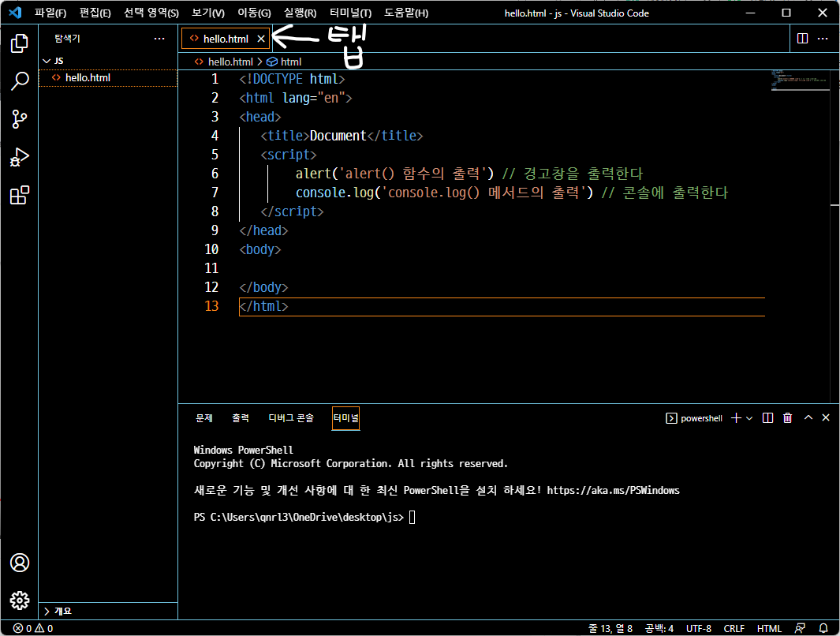Image resolution: width=840 pixels, height=636 pixels.
Task: Split the editor right icon
Action: 802,39
